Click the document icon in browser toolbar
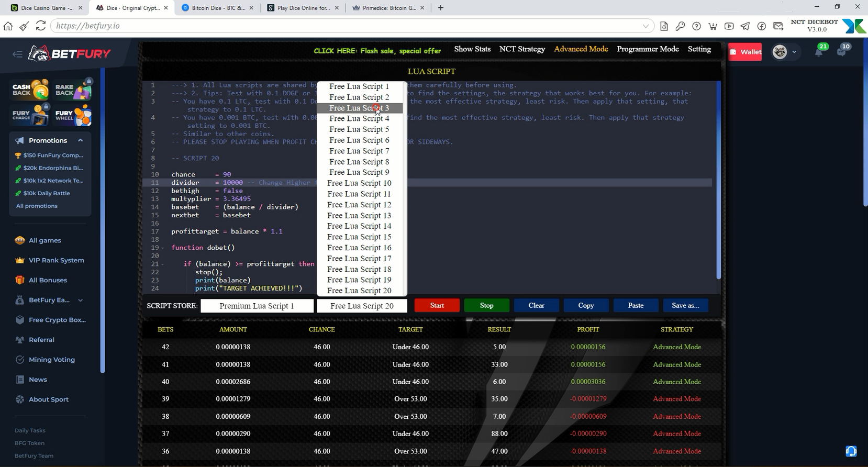The height and width of the screenshot is (467, 868). pos(664,26)
